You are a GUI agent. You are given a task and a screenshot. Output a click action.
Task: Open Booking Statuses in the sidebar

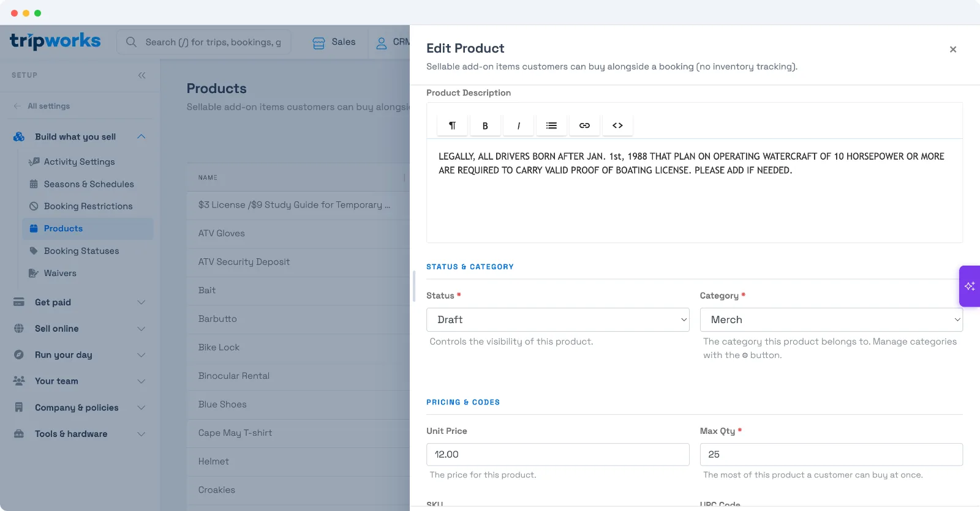[81, 251]
